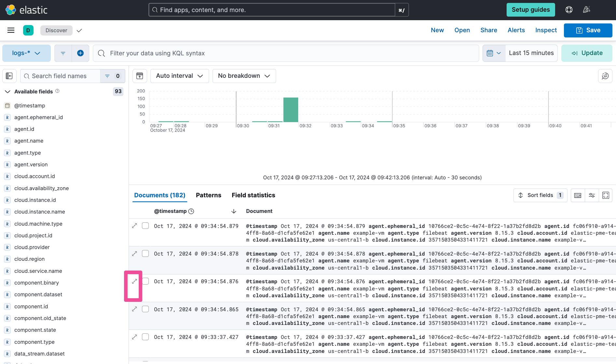Image resolution: width=616 pixels, height=364 pixels.
Task: Open the newsfeed celebration icon
Action: (x=586, y=10)
